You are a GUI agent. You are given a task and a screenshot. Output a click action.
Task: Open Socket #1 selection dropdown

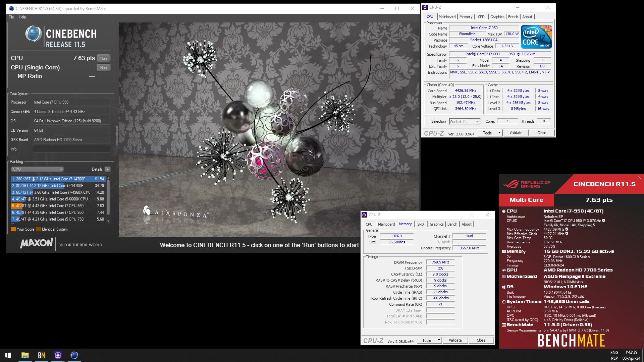point(465,121)
